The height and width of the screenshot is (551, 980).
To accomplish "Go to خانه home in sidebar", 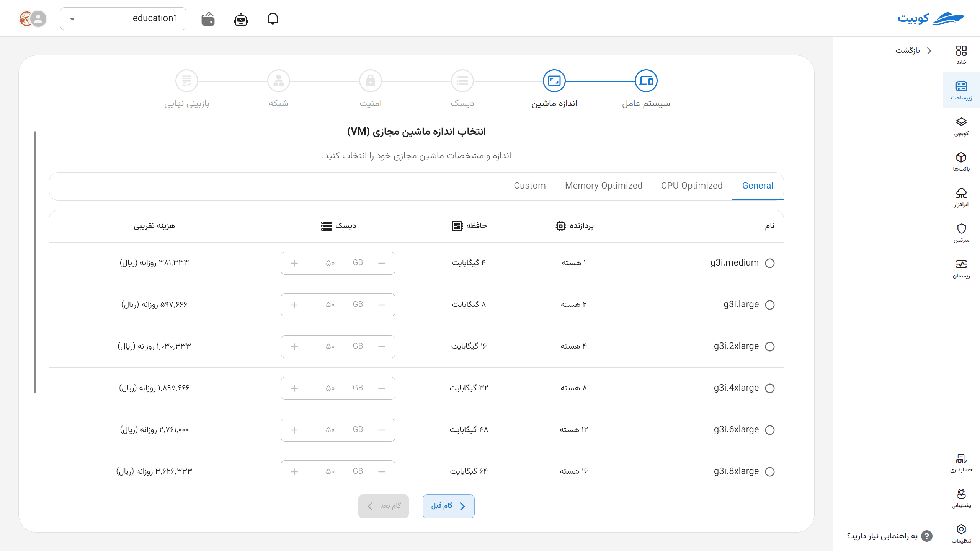I will pyautogui.click(x=961, y=55).
